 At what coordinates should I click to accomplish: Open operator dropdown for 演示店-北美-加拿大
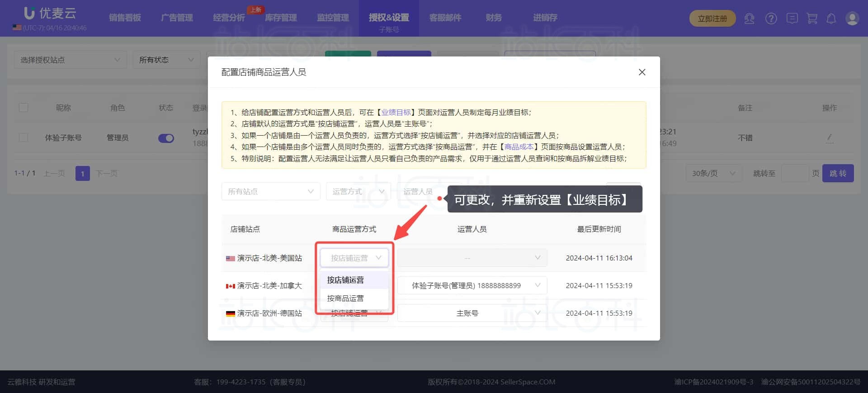point(472,285)
